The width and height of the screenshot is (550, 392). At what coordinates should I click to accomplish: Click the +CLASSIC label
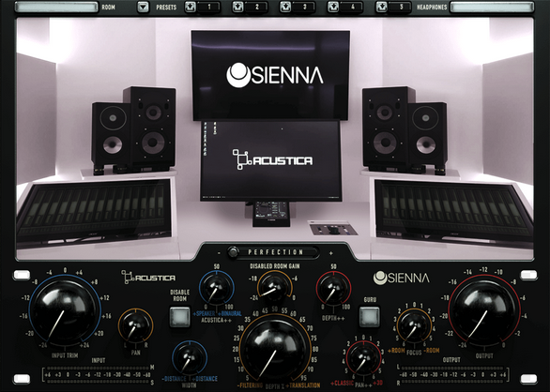(x=342, y=384)
